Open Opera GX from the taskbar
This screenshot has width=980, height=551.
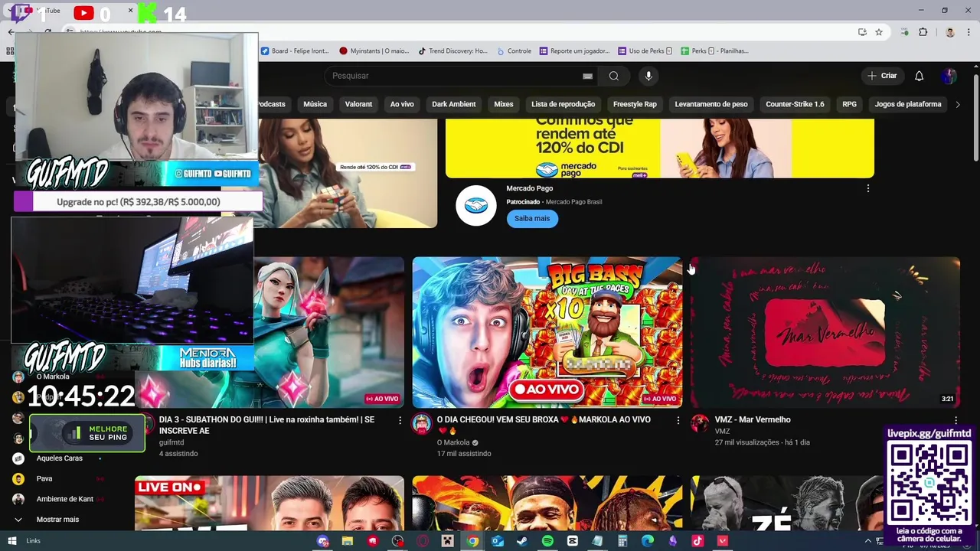click(423, 541)
